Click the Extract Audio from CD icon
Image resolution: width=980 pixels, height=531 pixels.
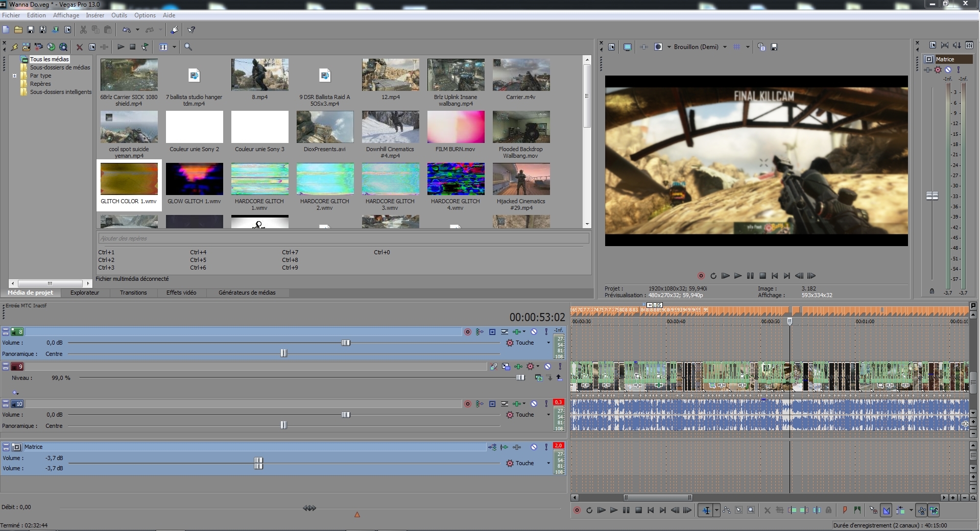pyautogui.click(x=51, y=47)
